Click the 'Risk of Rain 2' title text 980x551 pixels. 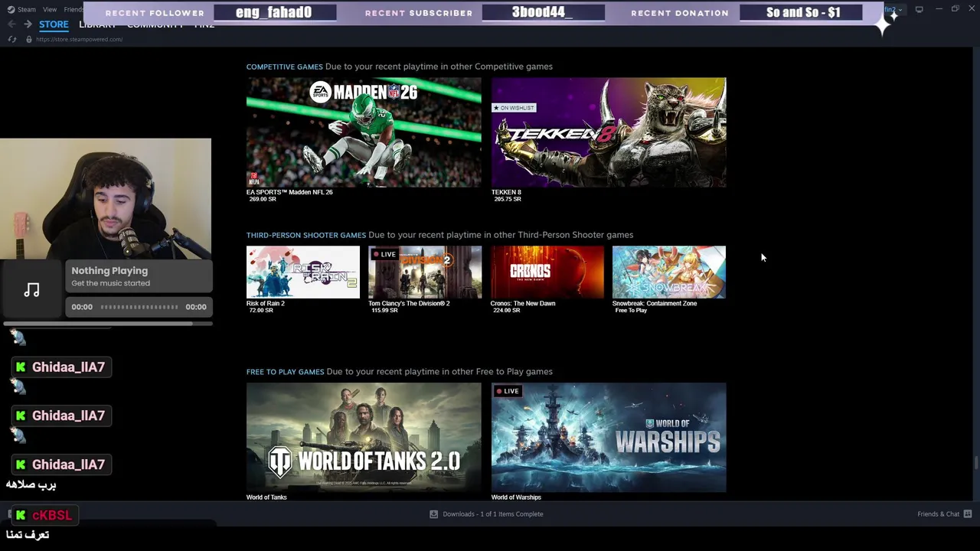265,303
